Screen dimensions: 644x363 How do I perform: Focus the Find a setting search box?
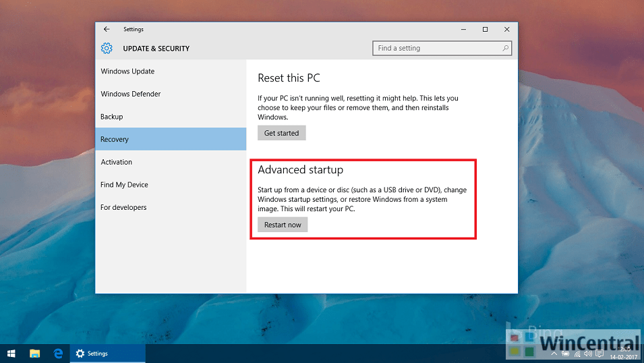[x=442, y=48]
